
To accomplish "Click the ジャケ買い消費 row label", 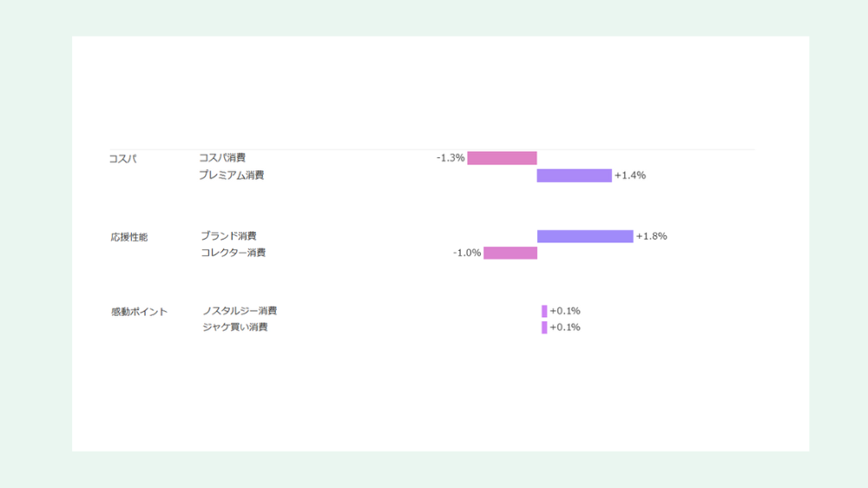I will coord(234,326).
